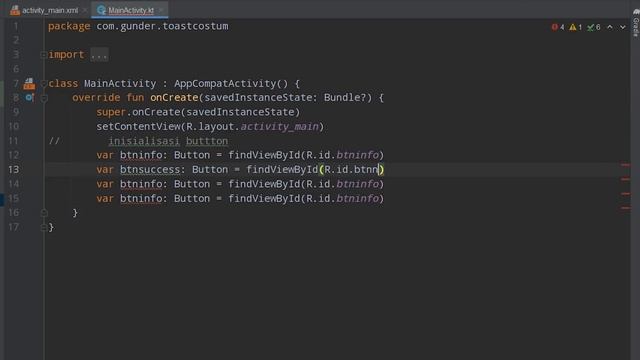Click the fold end marker on line 17
Image resolution: width=640 pixels, height=360 pixels.
pyautogui.click(x=43, y=227)
